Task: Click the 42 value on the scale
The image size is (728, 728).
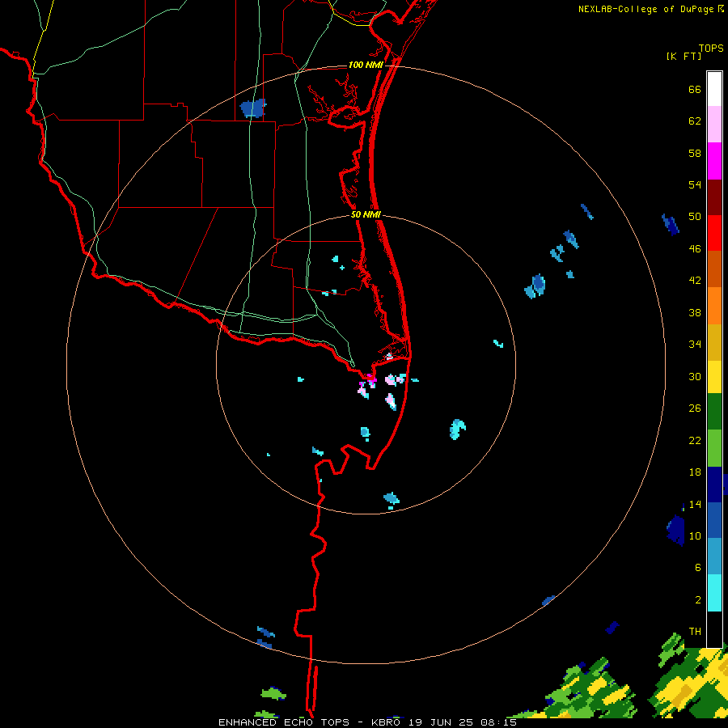Action: pos(695,281)
